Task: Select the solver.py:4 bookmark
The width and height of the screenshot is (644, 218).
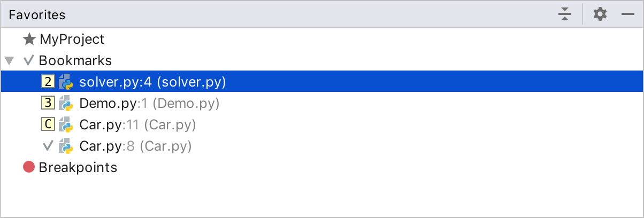Action: pos(152,82)
